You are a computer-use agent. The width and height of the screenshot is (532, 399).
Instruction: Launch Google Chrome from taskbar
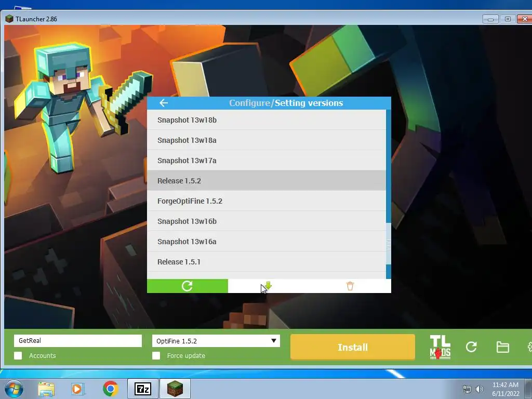pos(110,389)
